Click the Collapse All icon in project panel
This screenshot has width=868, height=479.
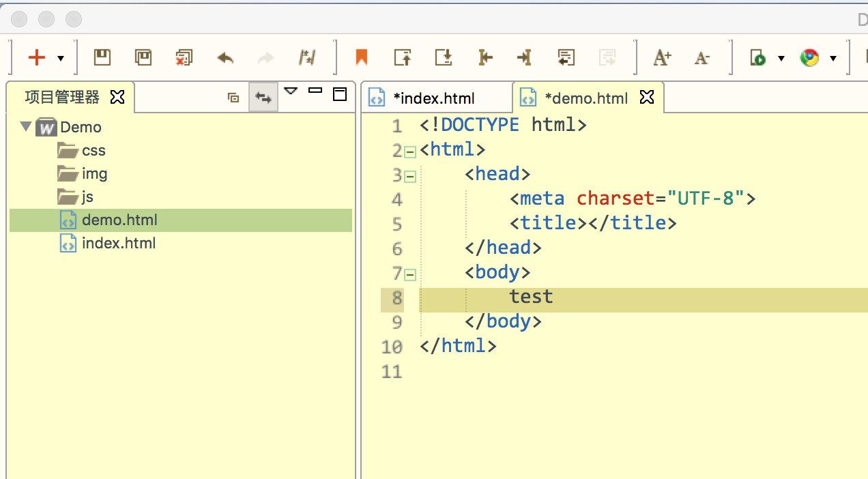coord(233,98)
